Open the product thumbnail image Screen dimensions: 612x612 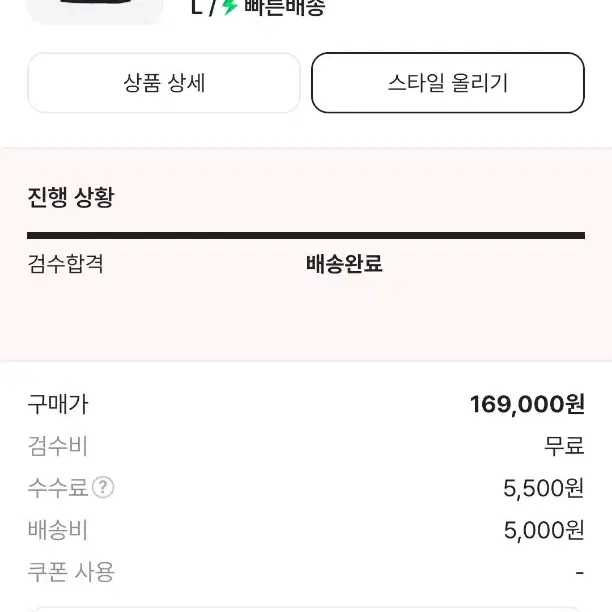95,12
